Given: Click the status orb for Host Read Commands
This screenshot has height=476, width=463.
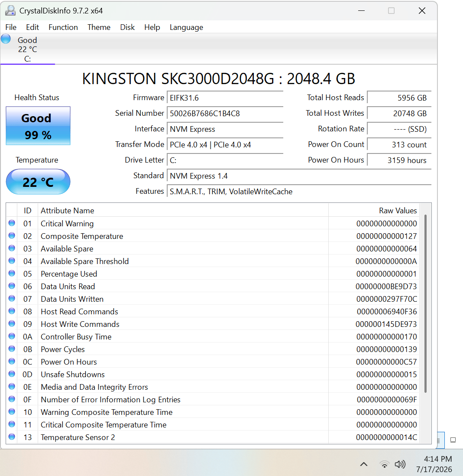Looking at the screenshot, I should point(12,311).
